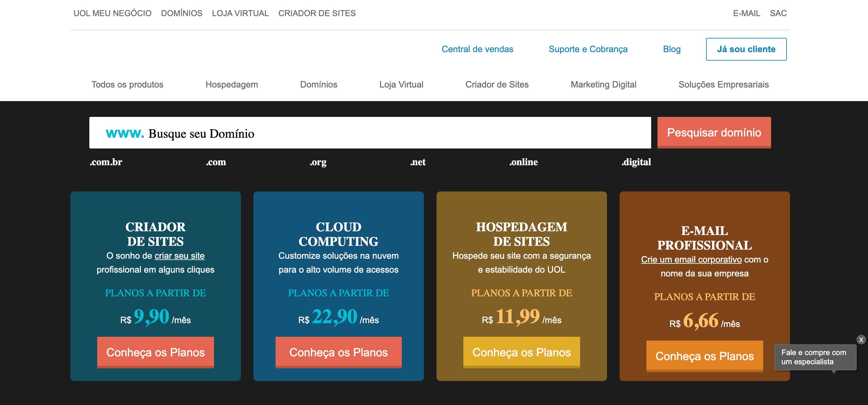This screenshot has width=868, height=405.
Task: Open CRIADOR DE SITES top link
Action: (317, 13)
